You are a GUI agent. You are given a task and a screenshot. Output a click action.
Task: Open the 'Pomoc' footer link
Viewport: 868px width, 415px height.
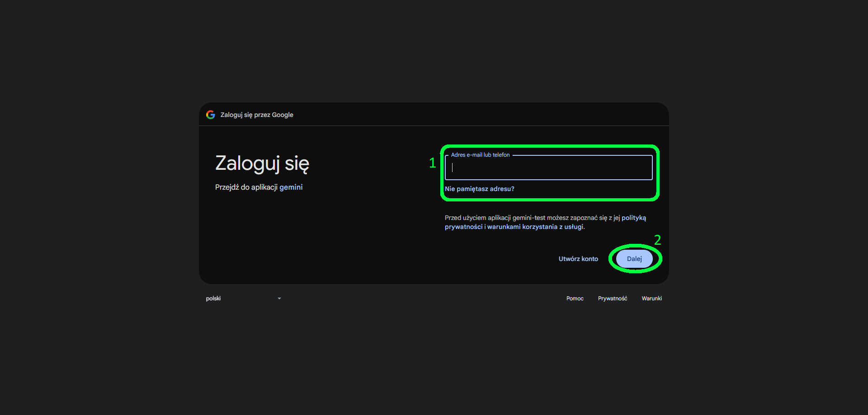point(575,298)
